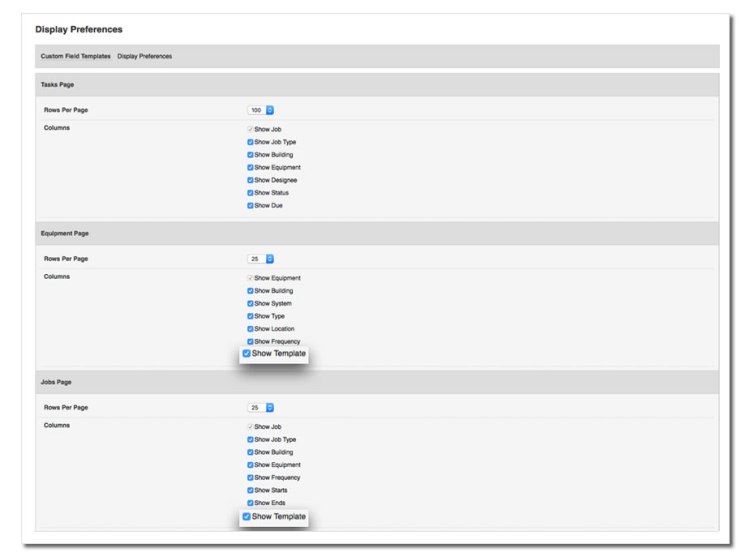Screen dimensions: 750x557
Task: Uncheck Show Frequency in Jobs Page
Action: click(x=250, y=477)
